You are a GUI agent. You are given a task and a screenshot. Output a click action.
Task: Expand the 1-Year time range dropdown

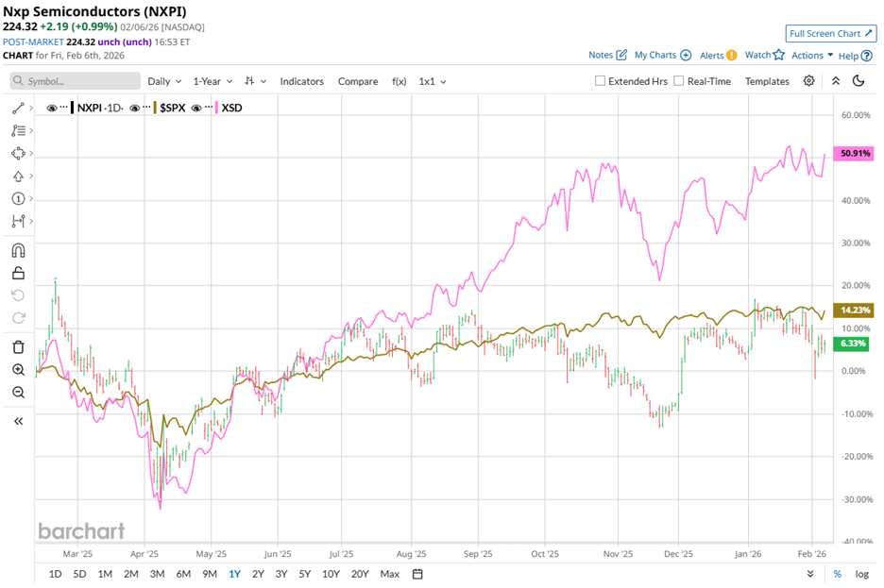click(212, 81)
